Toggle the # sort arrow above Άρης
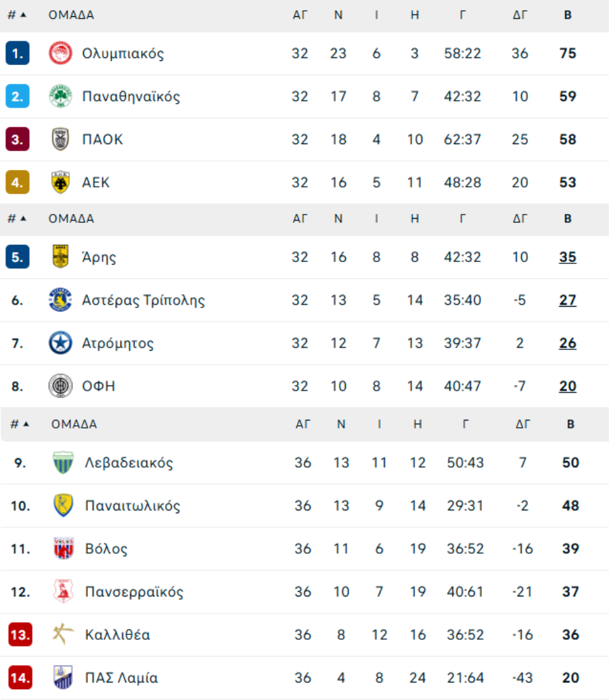 click(23, 218)
